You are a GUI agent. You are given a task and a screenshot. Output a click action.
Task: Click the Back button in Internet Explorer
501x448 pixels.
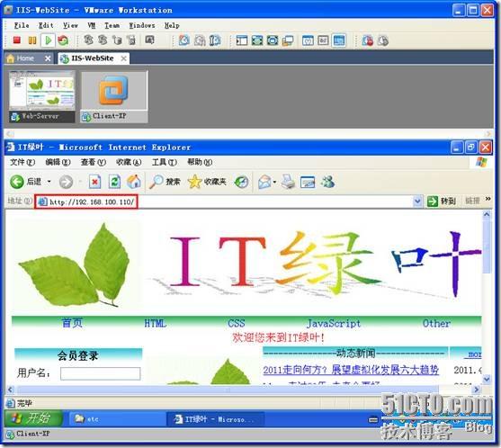(x=25, y=182)
